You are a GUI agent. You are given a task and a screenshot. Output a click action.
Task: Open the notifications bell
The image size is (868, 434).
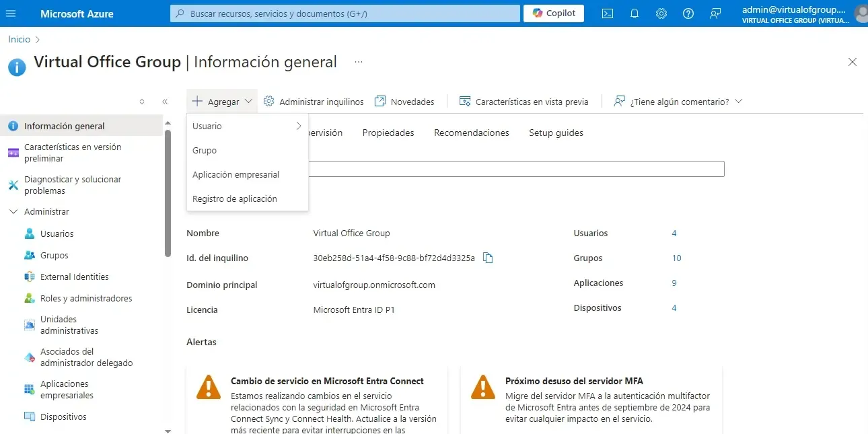pos(635,13)
